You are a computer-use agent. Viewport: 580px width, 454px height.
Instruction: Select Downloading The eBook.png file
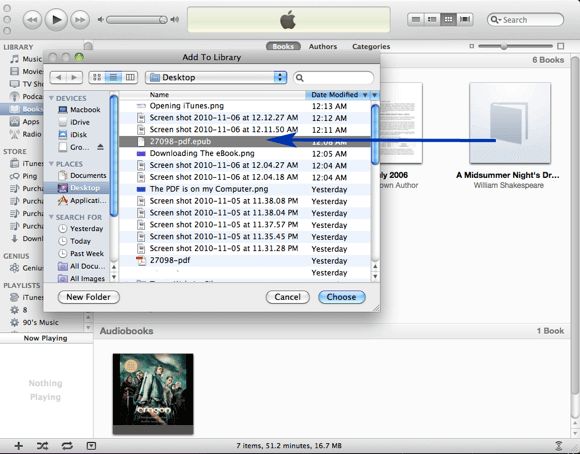point(245,153)
